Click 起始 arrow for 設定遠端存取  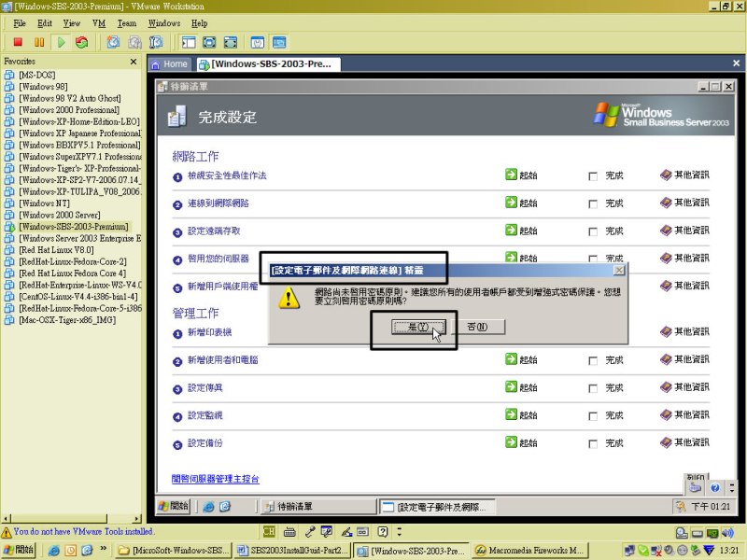[x=511, y=230]
